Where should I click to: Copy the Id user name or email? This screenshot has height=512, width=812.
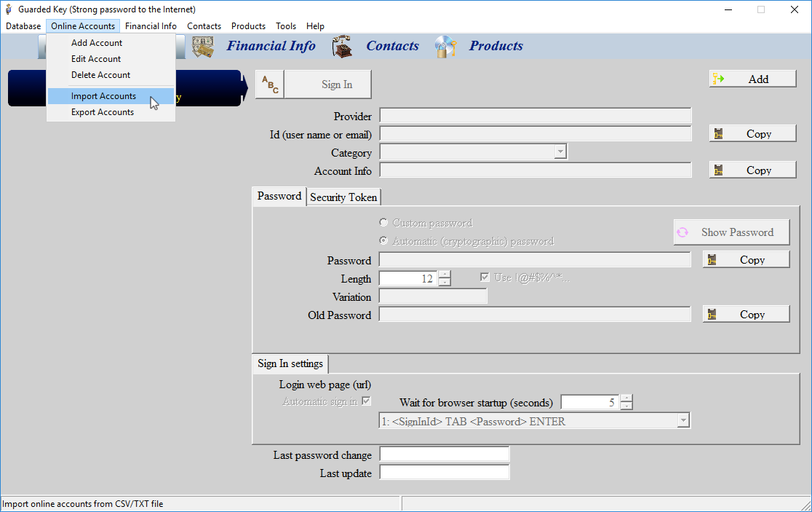point(752,134)
